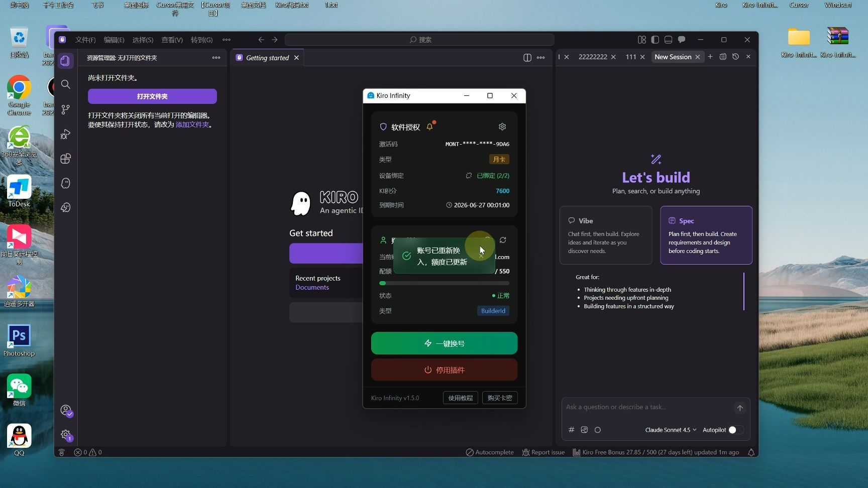Open the Documents recent project link
This screenshot has height=488, width=868.
312,287
